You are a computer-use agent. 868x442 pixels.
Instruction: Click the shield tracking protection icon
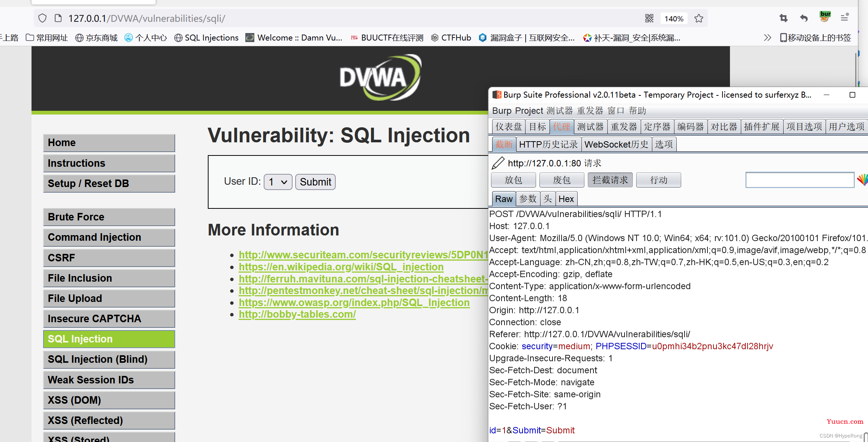(42, 18)
